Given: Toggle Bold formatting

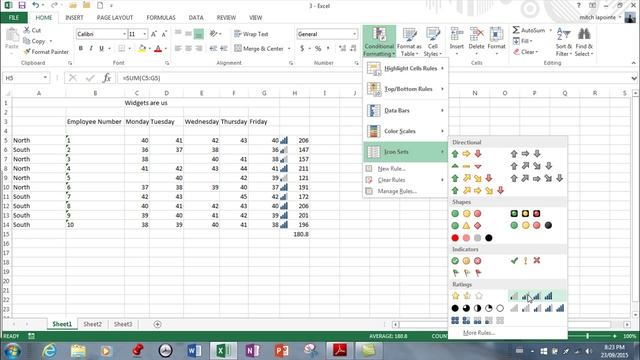Looking at the screenshot, I should (x=80, y=49).
